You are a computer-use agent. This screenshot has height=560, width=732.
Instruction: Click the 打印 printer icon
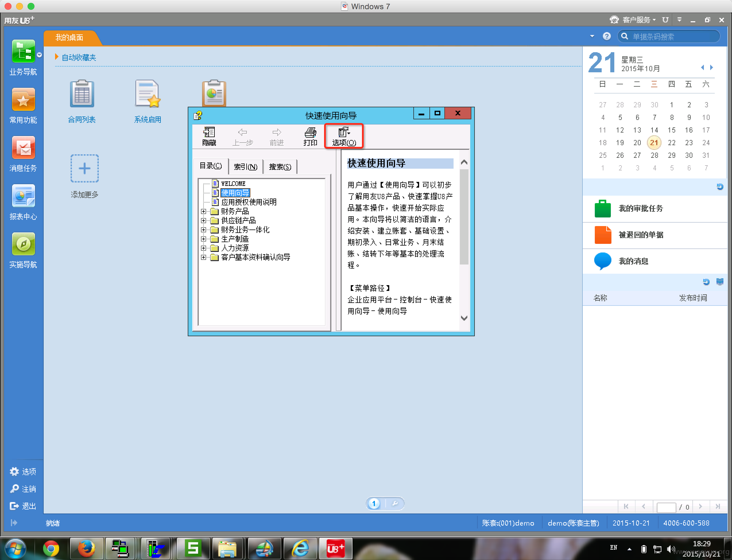pos(310,136)
